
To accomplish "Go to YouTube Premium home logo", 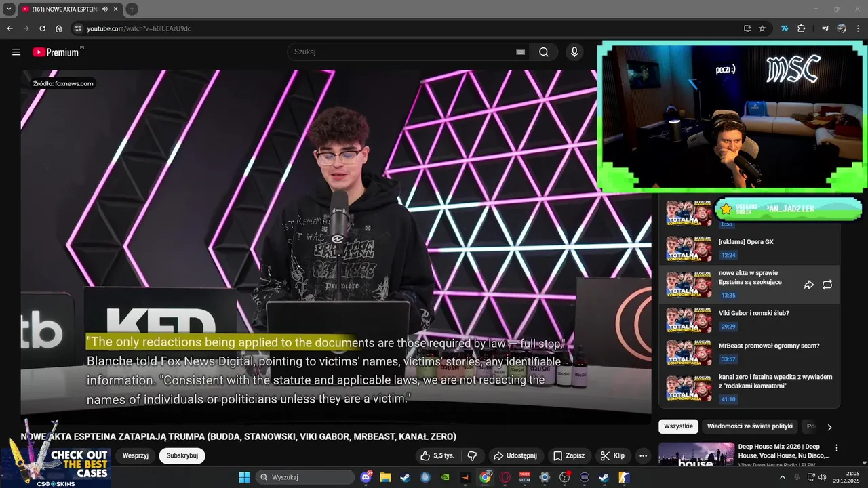I will [x=57, y=52].
